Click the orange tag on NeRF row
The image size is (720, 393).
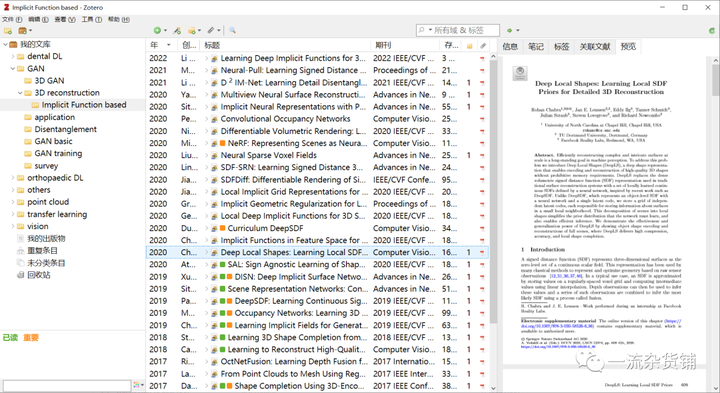223,143
